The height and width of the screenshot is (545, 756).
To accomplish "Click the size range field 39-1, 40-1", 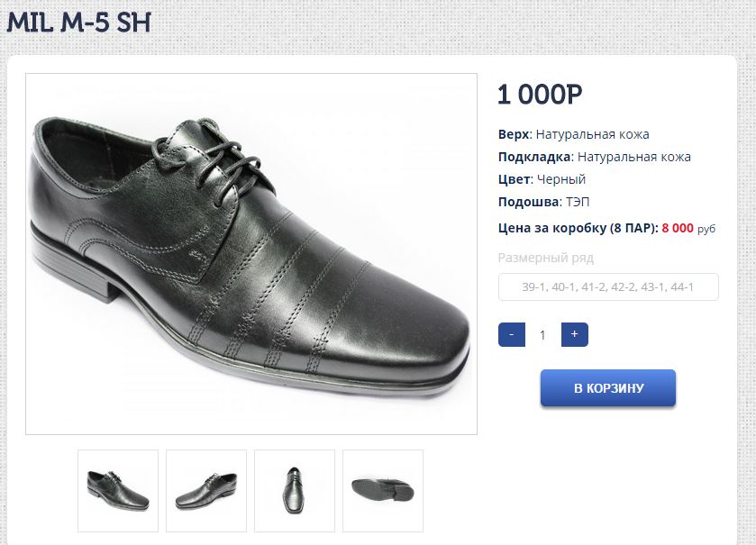I will 608,287.
